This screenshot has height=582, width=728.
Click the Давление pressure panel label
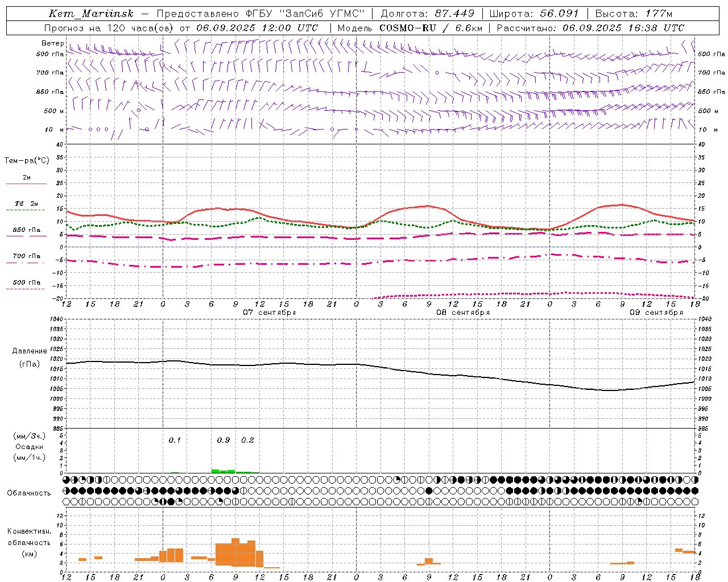click(x=30, y=351)
